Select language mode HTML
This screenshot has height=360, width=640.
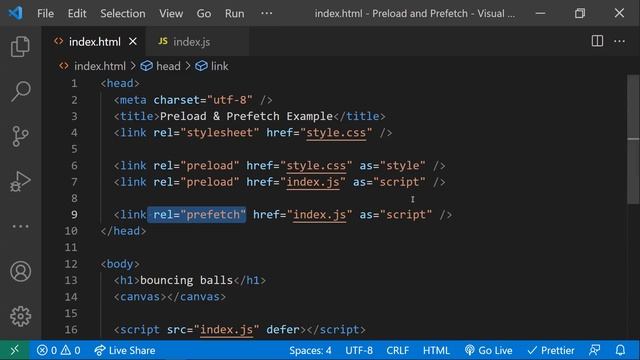coord(436,350)
